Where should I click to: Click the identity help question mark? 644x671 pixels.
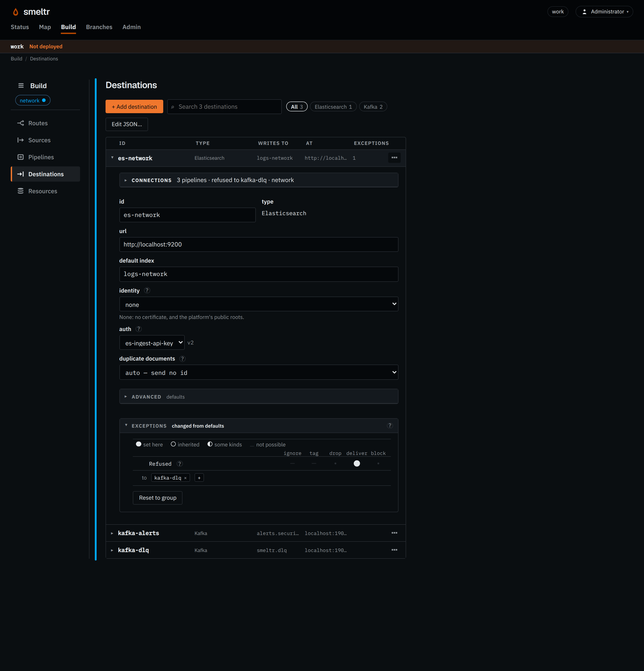pyautogui.click(x=147, y=290)
